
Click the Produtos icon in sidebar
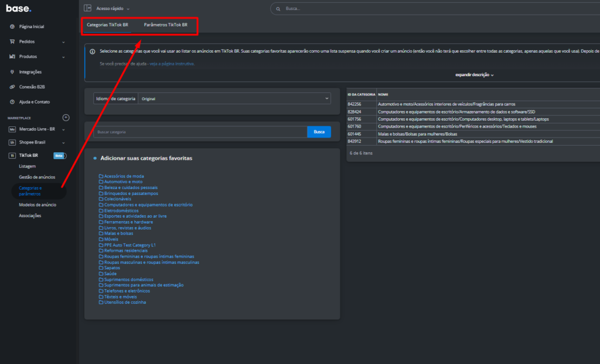[12, 57]
